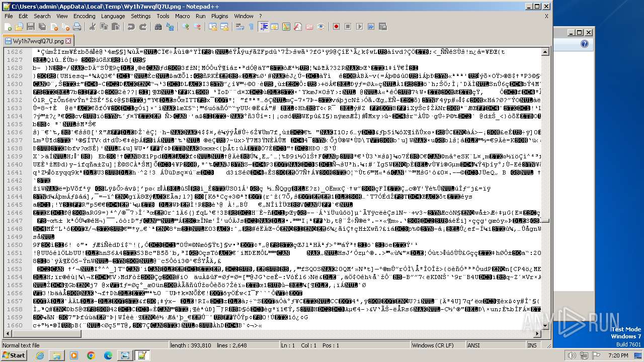Image resolution: width=644 pixels, height=362 pixels.
Task: Save the current file with the Save icon
Action: [x=31, y=27]
